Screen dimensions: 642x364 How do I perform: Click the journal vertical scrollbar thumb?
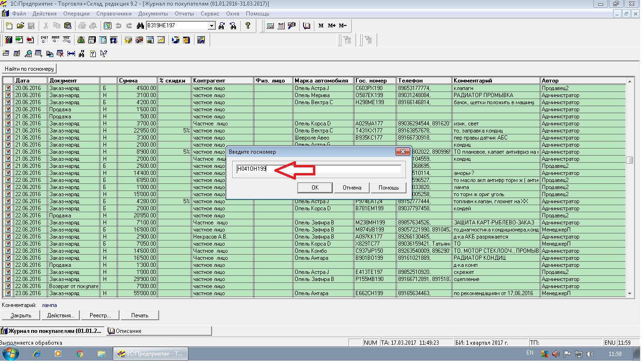point(629,160)
